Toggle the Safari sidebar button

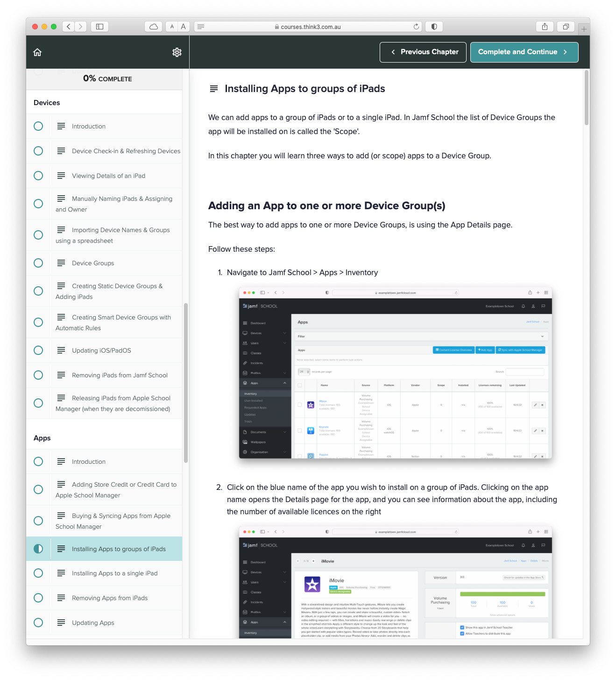[99, 27]
